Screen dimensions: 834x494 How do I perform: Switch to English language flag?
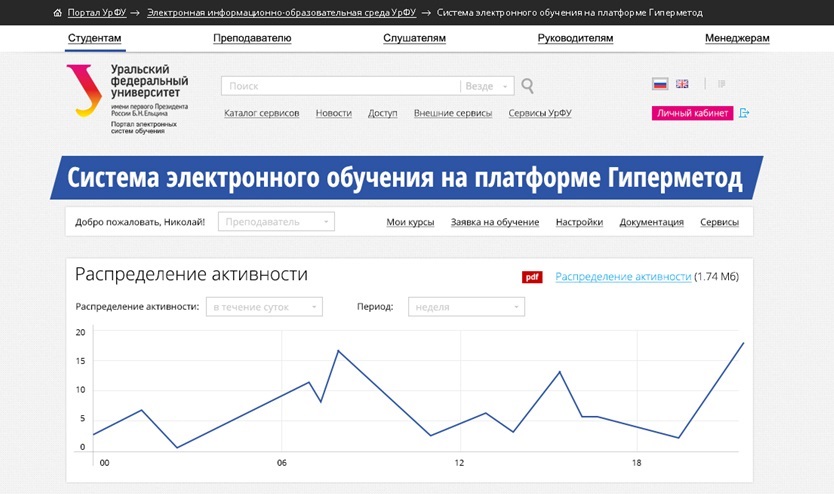pyautogui.click(x=682, y=84)
